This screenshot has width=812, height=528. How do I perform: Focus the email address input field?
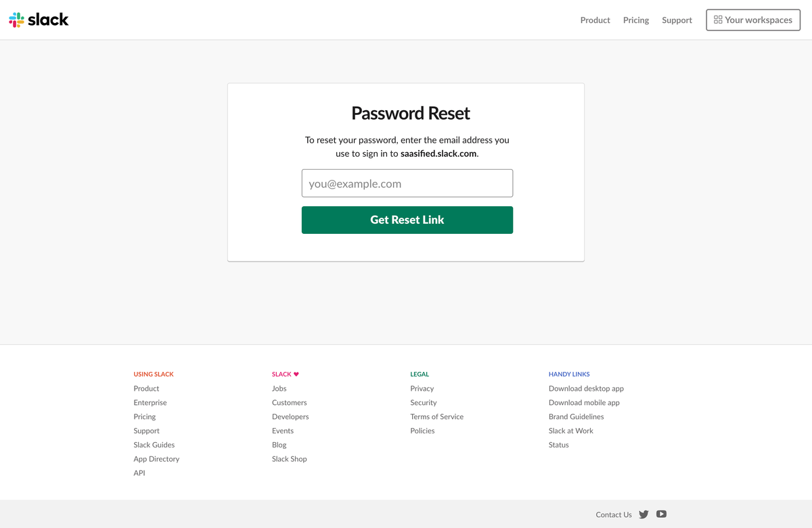point(407,183)
